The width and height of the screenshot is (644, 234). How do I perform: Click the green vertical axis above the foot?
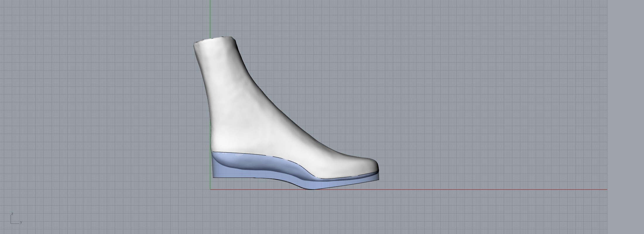point(210,18)
